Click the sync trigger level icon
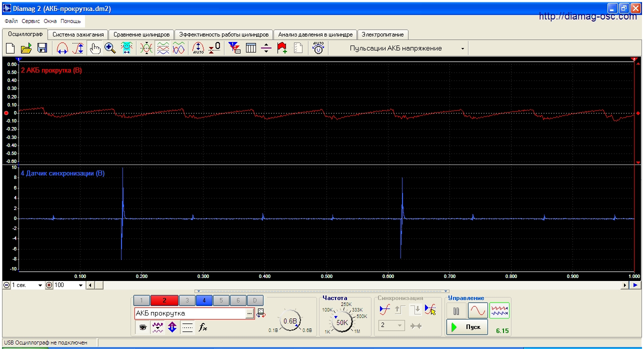 tap(384, 309)
